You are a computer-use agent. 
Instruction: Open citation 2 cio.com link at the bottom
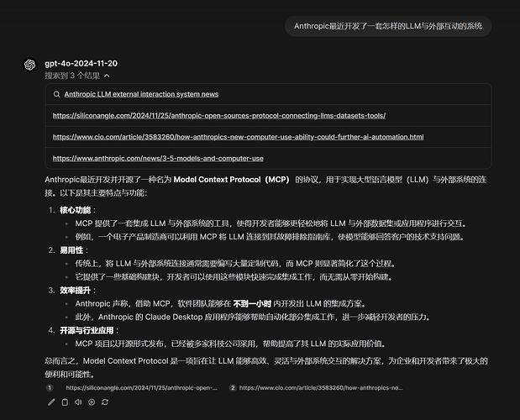(321, 388)
